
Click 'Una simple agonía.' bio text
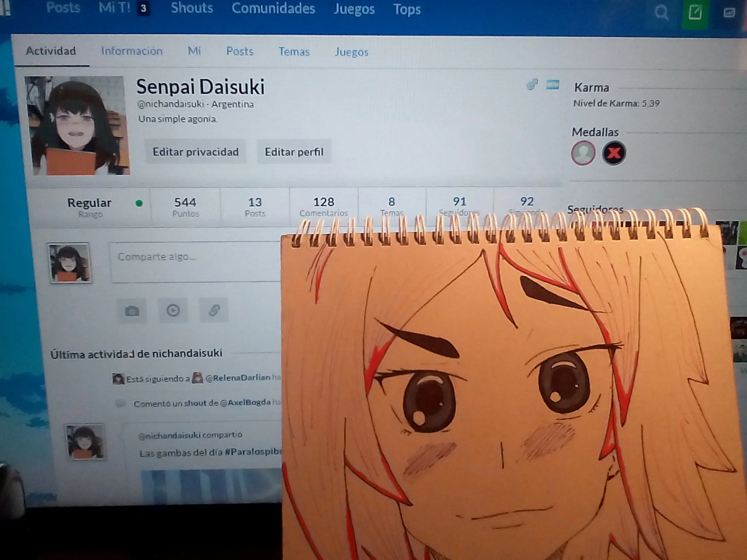pos(178,119)
